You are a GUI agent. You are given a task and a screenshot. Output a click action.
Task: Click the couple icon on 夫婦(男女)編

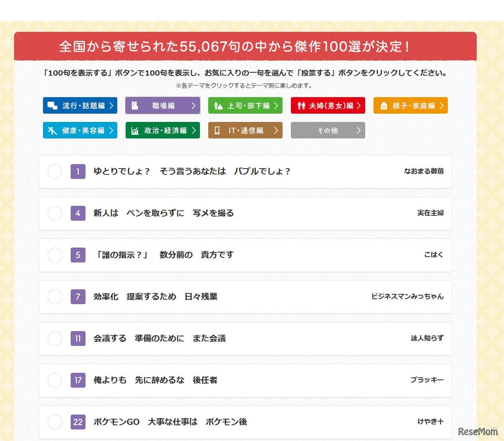tap(301, 106)
